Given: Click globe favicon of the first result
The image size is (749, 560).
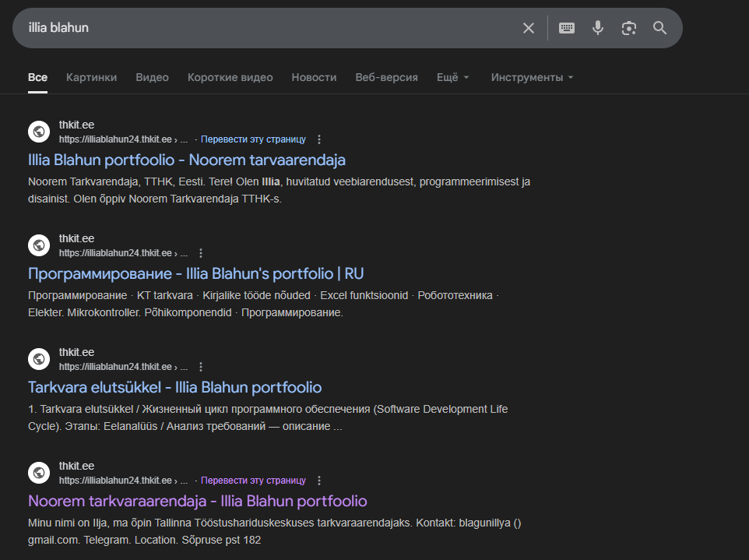Looking at the screenshot, I should point(39,132).
